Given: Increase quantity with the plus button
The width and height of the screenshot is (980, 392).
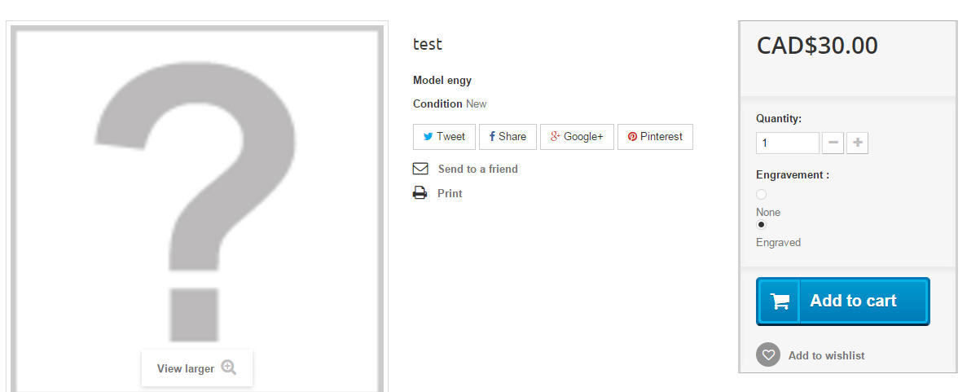Looking at the screenshot, I should (857, 143).
